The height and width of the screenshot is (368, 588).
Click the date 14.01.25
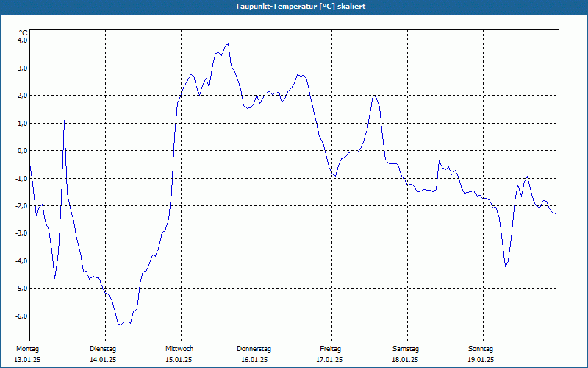103,360
